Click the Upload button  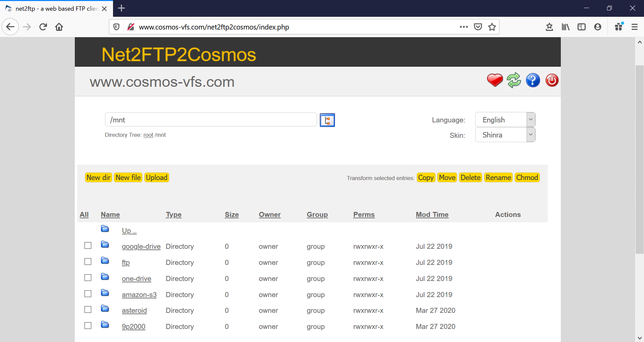click(x=157, y=177)
